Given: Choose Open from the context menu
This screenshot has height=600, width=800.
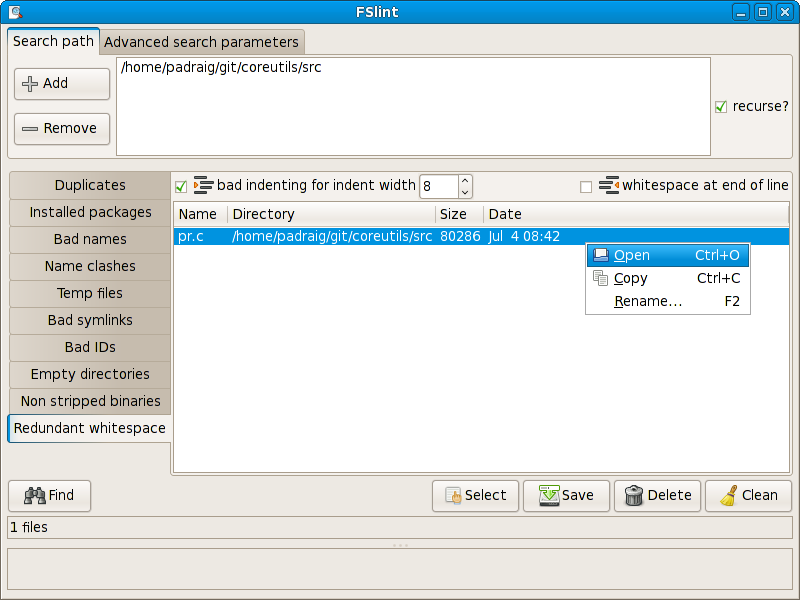Looking at the screenshot, I should click(x=668, y=255).
